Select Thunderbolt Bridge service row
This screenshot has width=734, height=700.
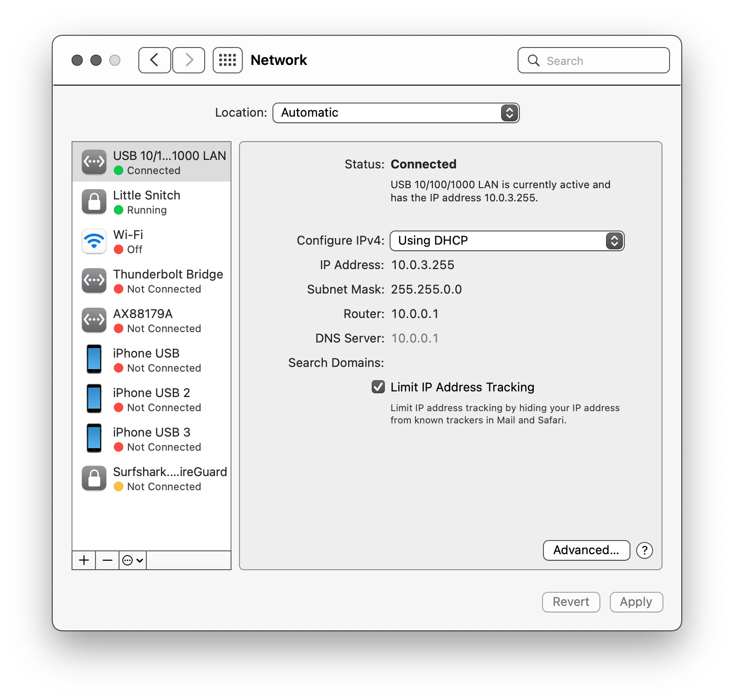click(x=152, y=280)
